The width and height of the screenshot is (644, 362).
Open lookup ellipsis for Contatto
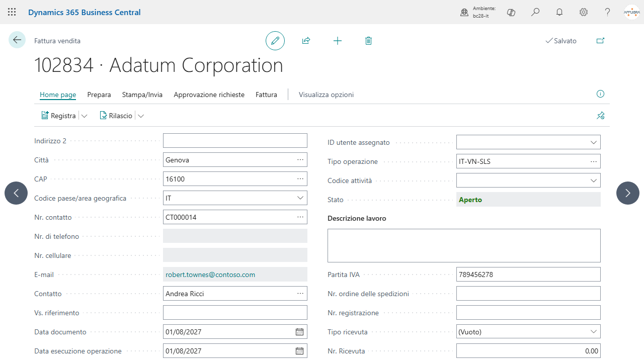(x=300, y=294)
